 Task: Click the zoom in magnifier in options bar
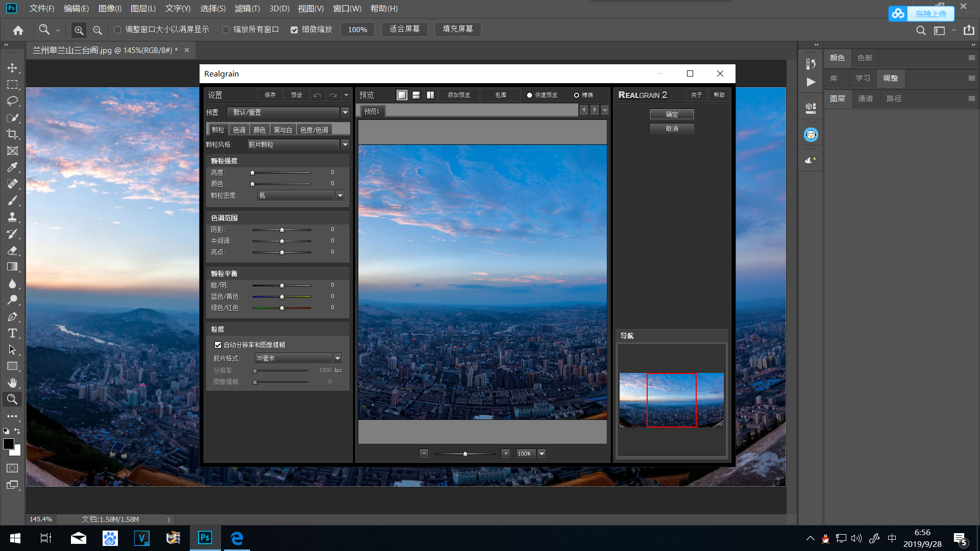pos(79,30)
